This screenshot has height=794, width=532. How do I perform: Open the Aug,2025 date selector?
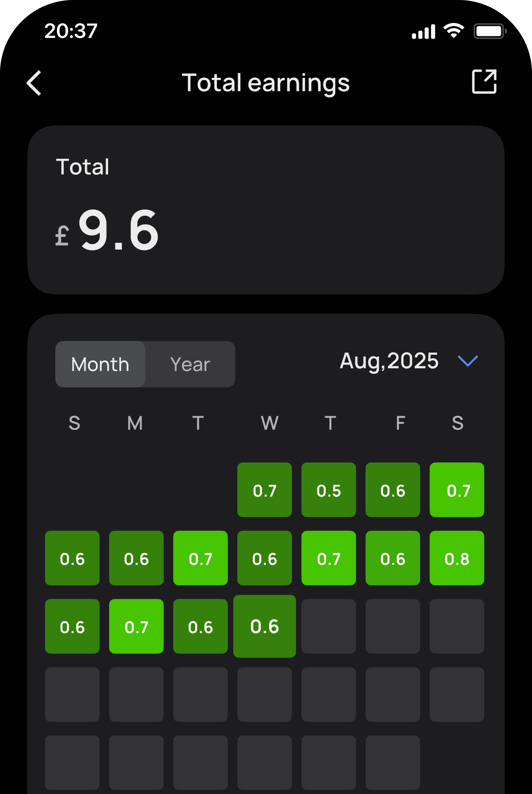[x=389, y=360]
